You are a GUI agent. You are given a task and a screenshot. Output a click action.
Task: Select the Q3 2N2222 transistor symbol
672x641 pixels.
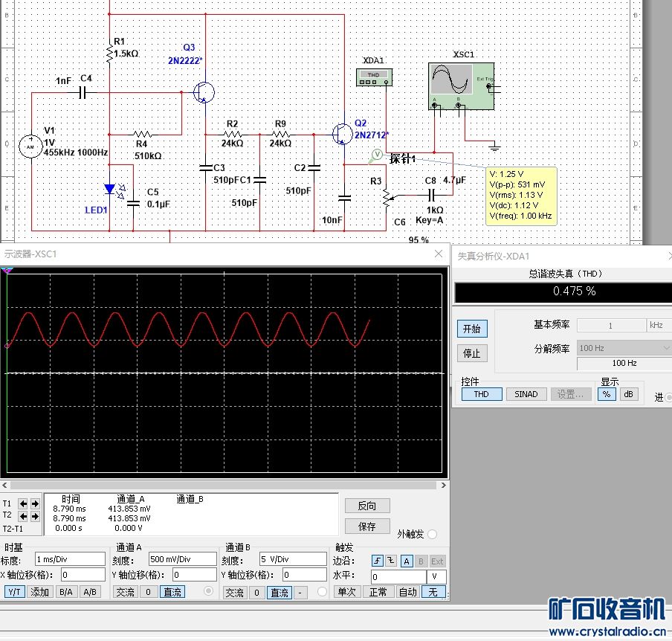203,92
